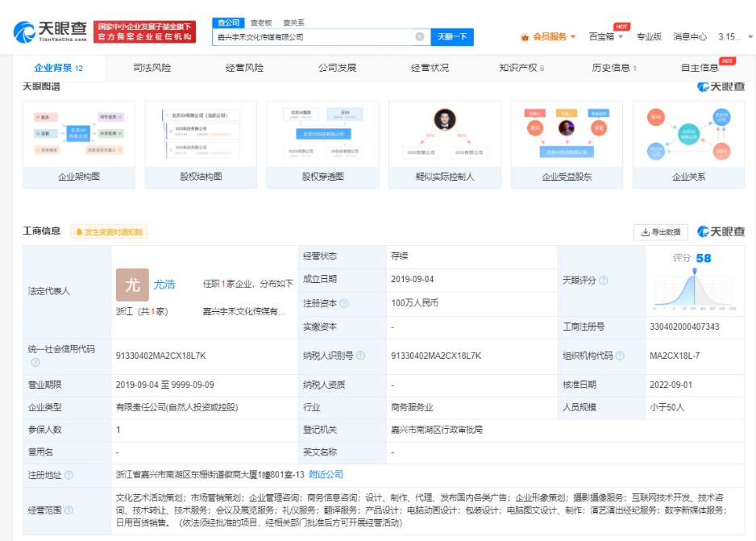Click the 注册资本 value 100万人民币
The image size is (756, 541).
[x=414, y=303]
